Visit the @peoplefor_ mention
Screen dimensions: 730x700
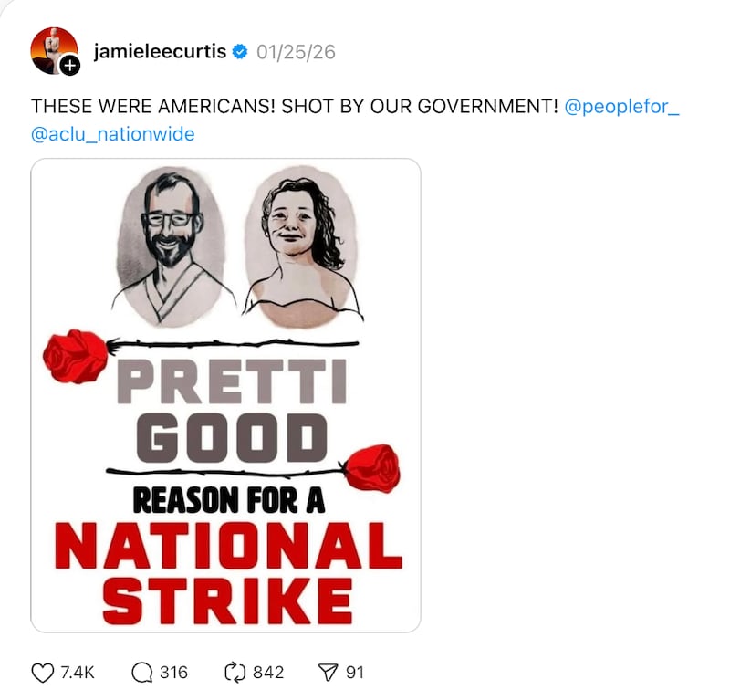pos(621,106)
